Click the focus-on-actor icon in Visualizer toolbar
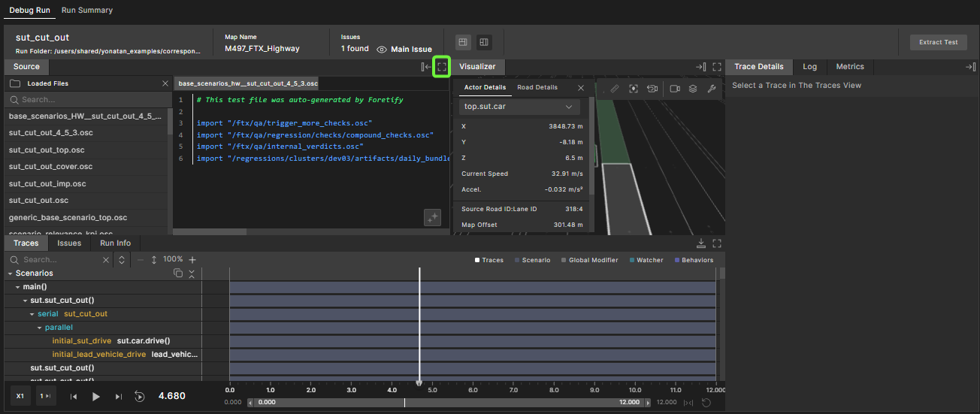 pos(634,89)
